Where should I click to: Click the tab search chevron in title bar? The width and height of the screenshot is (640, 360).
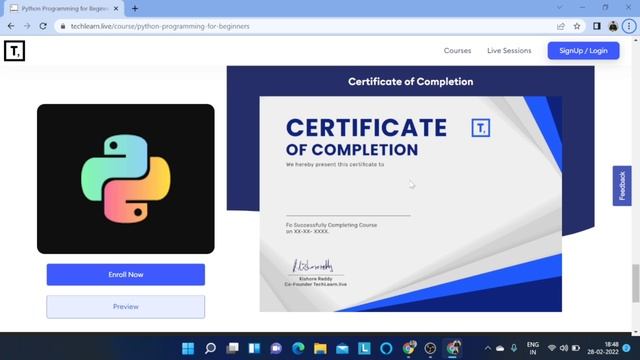559,7
